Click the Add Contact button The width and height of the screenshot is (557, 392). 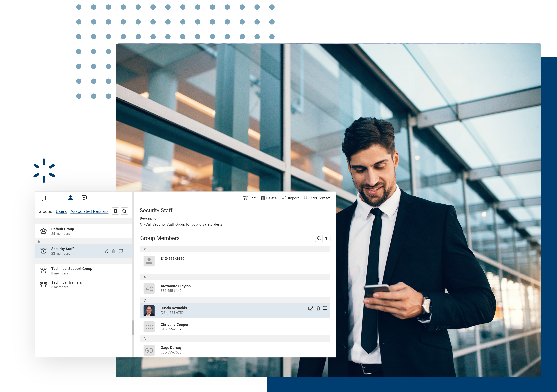[317, 198]
